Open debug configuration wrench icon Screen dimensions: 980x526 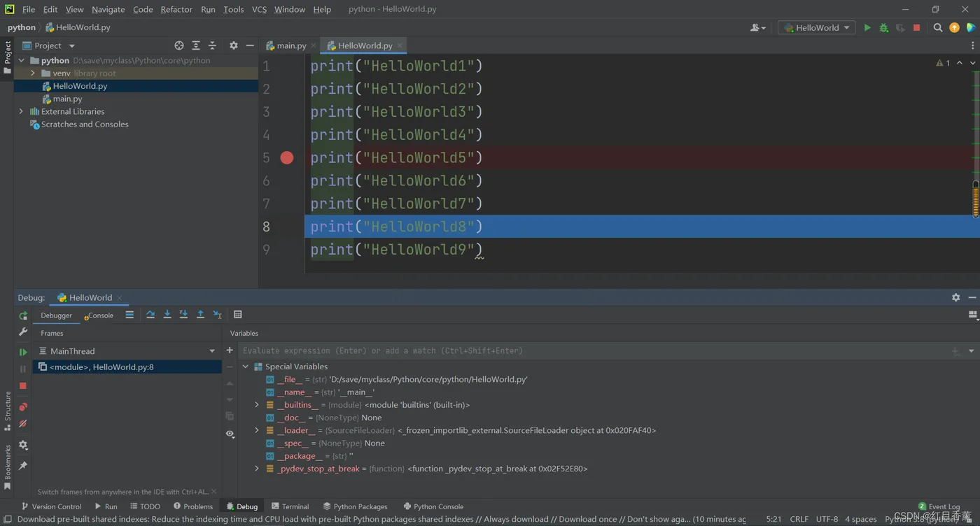(x=23, y=332)
